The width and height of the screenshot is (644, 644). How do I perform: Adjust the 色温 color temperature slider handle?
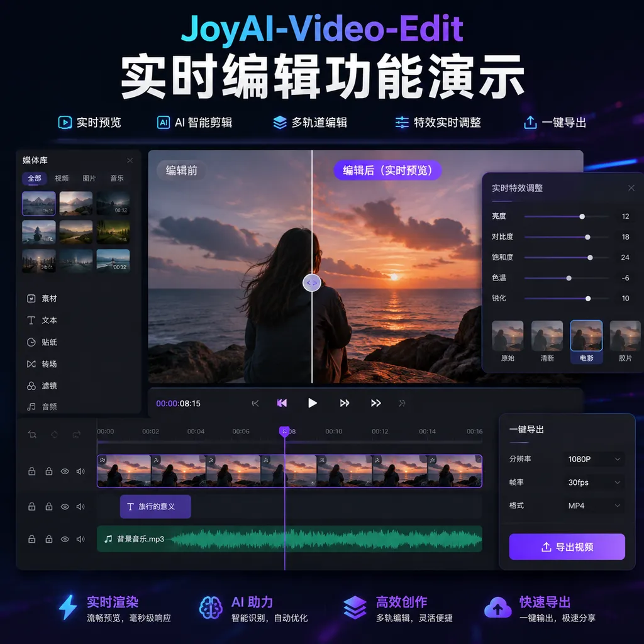tap(569, 278)
